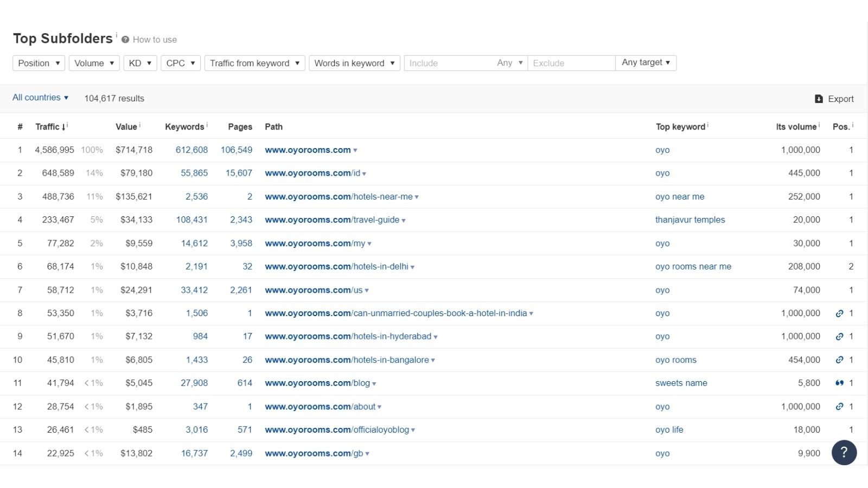Open the CPC filter dropdown
868x488 pixels.
181,63
